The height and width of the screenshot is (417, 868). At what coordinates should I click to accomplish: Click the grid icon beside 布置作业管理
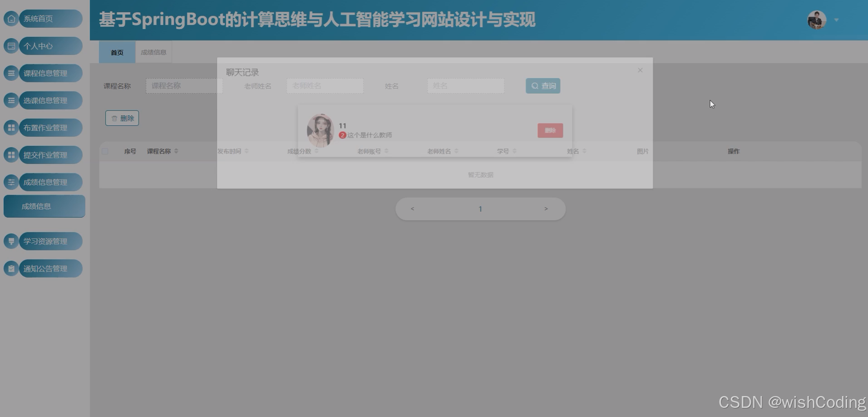[11, 128]
